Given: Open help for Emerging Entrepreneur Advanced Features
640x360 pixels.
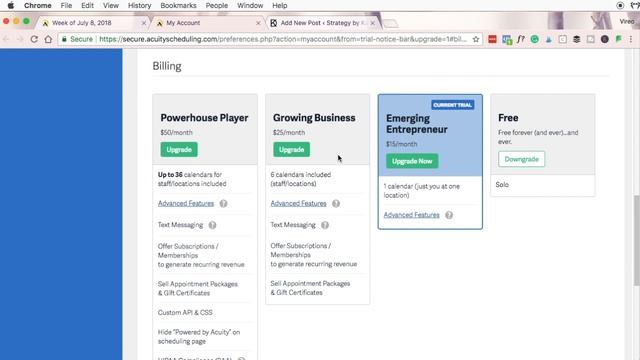Looking at the screenshot, I should (x=449, y=215).
